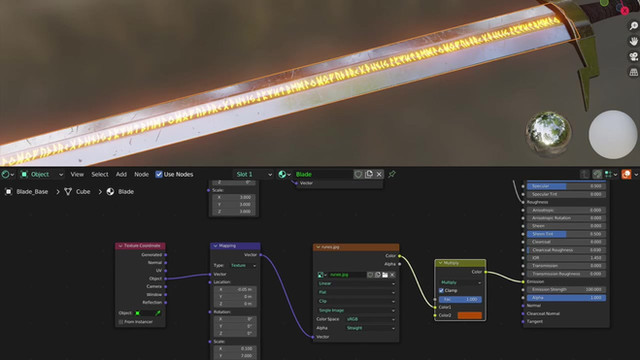
Task: Open image folder icon in runes.jpg node
Action: (x=385, y=275)
